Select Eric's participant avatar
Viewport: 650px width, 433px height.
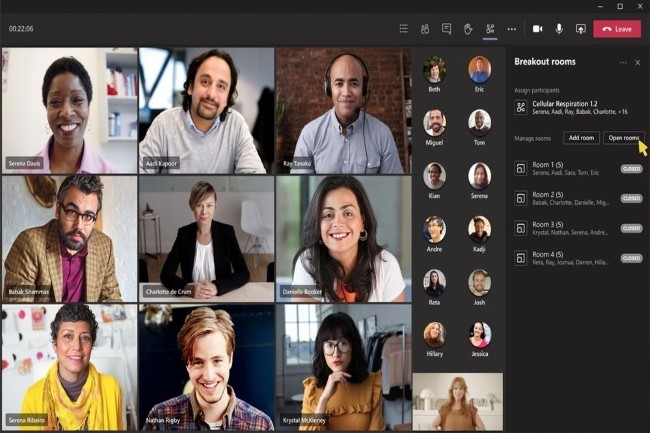click(480, 69)
